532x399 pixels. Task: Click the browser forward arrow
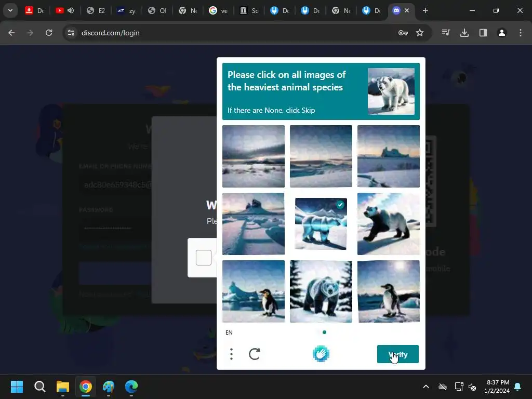click(x=30, y=33)
